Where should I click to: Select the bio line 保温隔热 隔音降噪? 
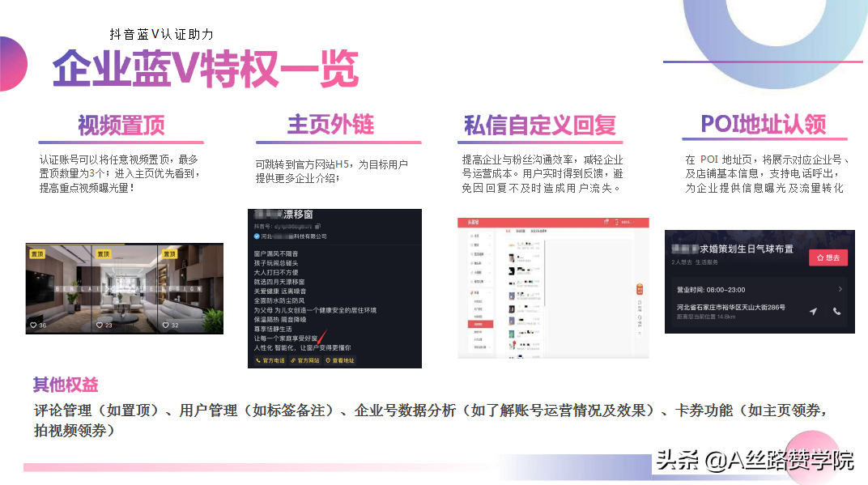[x=280, y=320]
